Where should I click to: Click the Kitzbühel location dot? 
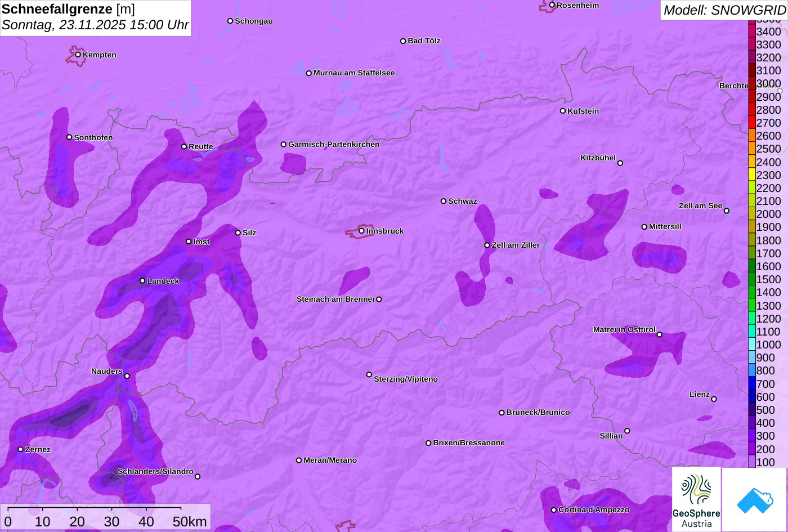point(620,163)
